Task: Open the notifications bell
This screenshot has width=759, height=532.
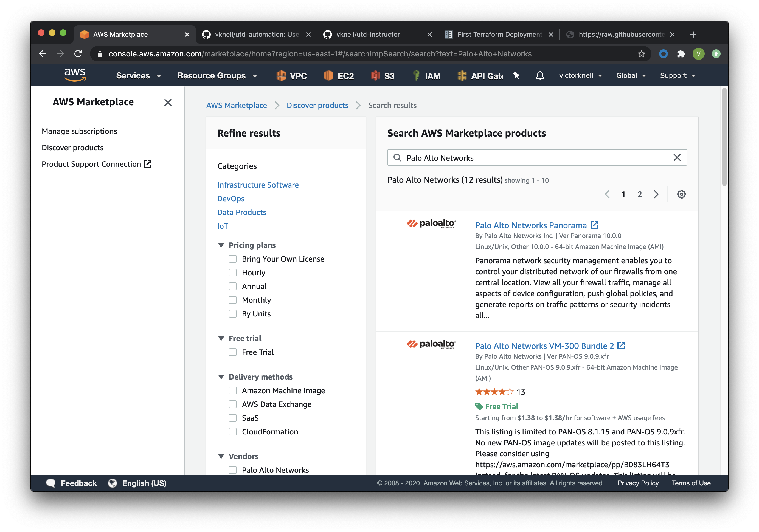Action: pyautogui.click(x=540, y=76)
